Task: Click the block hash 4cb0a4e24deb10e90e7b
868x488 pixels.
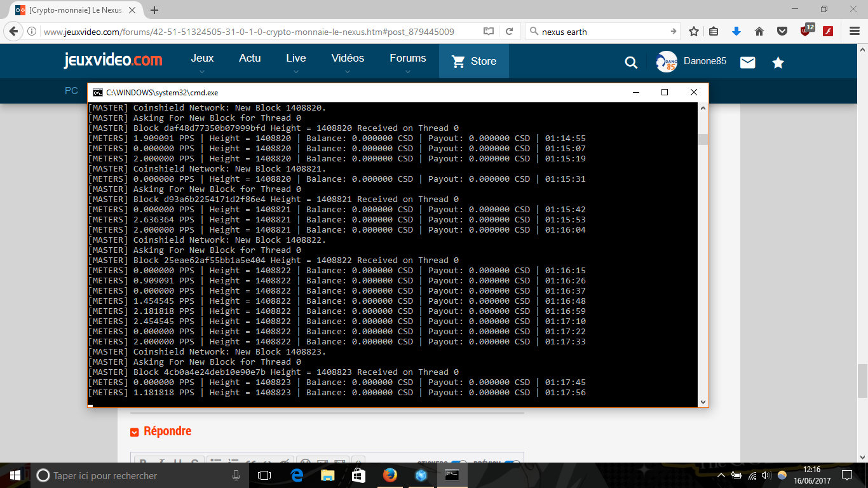Action: pos(214,372)
